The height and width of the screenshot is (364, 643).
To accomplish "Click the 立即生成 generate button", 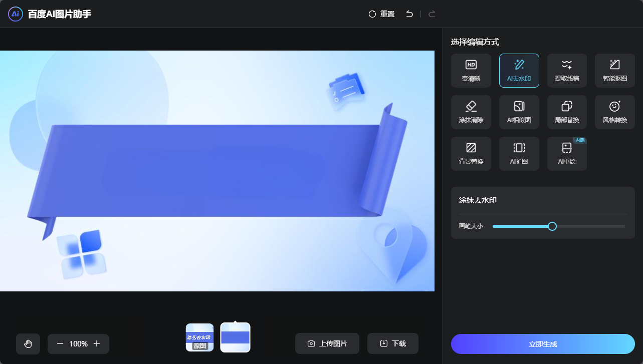I will click(543, 343).
